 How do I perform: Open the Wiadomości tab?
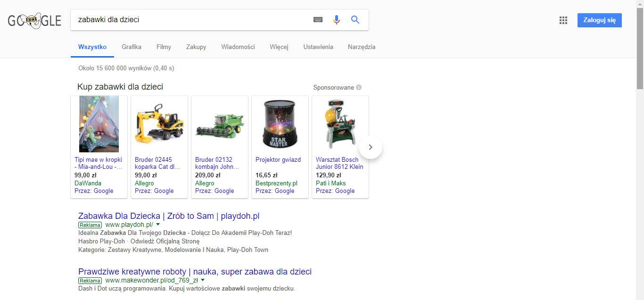click(238, 47)
